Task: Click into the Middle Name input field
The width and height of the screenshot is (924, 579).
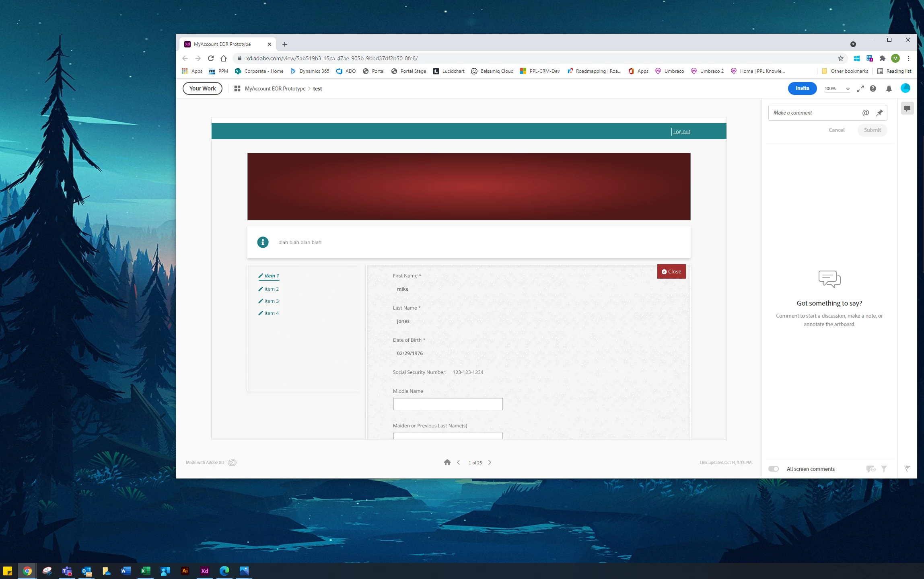Action: (x=448, y=404)
